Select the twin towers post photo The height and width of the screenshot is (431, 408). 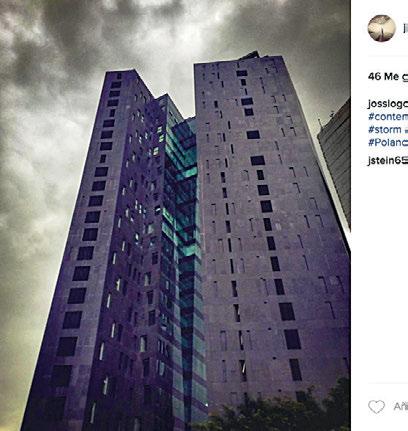point(175,215)
